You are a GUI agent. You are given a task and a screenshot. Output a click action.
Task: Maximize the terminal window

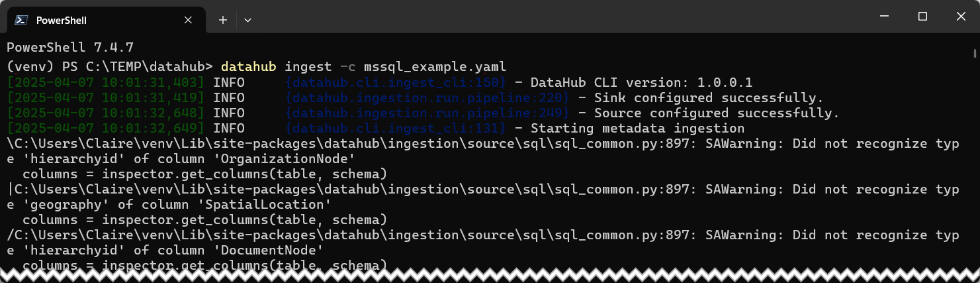click(922, 16)
